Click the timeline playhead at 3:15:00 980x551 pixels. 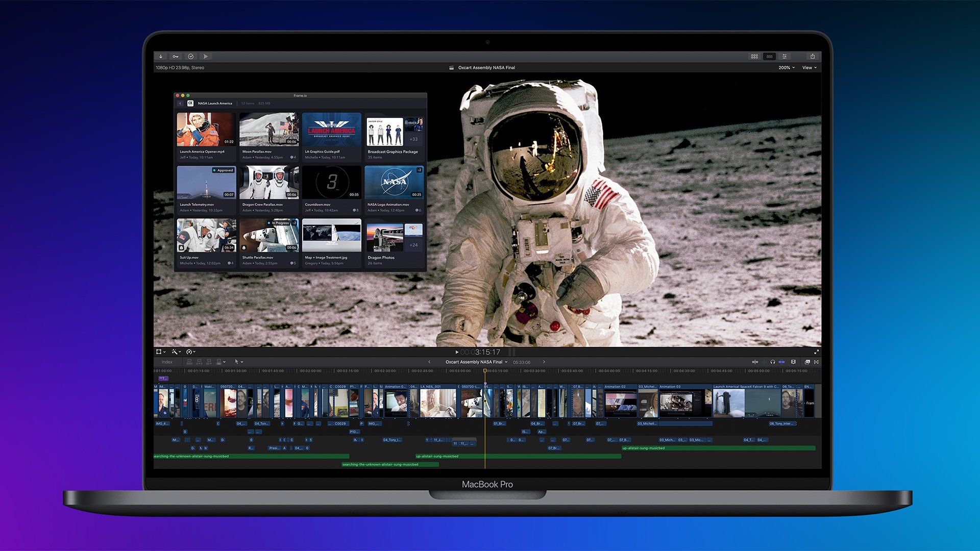click(x=485, y=371)
